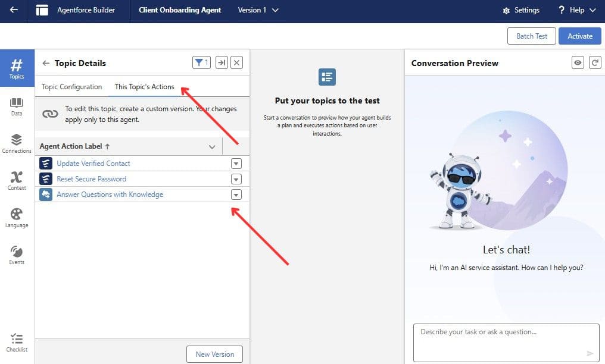Open the Agent Action Label column chevron menu

point(212,147)
